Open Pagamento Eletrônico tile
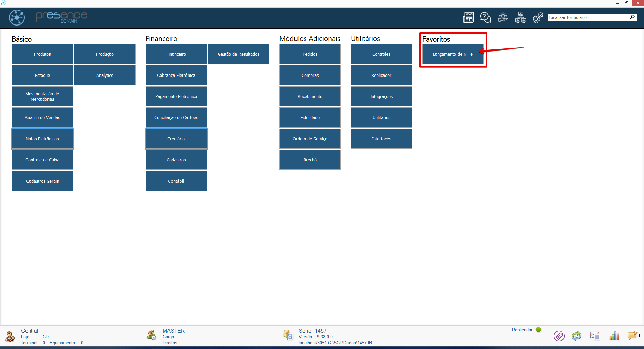 (176, 96)
